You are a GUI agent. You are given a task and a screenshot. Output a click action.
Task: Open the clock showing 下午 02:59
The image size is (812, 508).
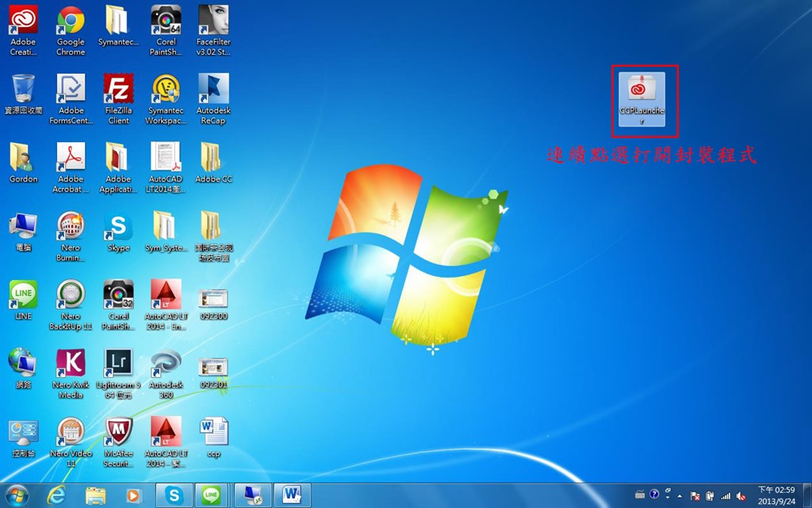coord(776,495)
